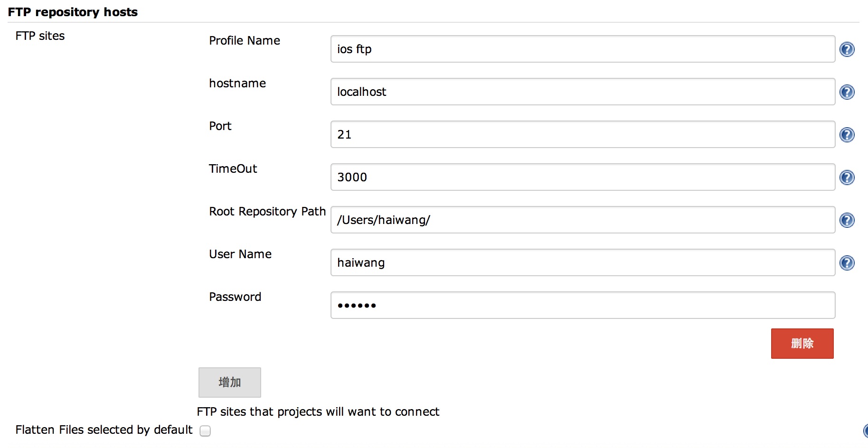The height and width of the screenshot is (448, 868).
Task: Enable Flatten Files selected by default checkbox
Action: tap(205, 431)
